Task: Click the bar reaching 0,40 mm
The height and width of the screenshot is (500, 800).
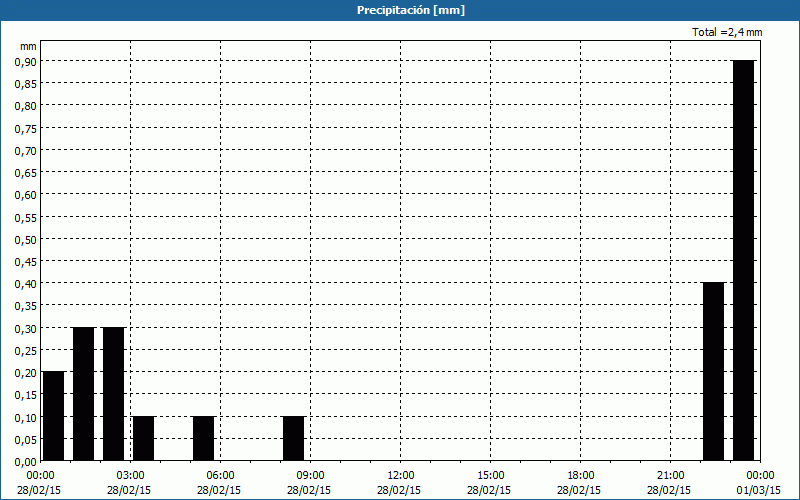Action: point(713,371)
